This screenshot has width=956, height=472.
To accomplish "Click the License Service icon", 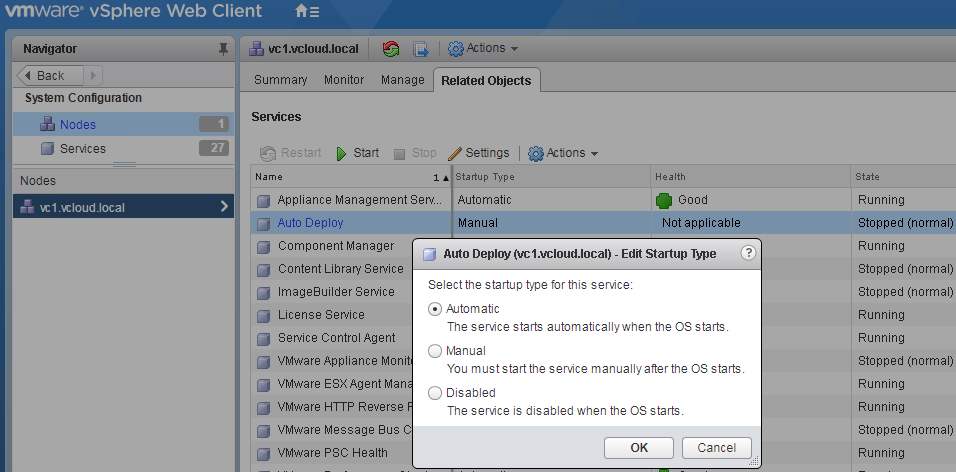I will (263, 316).
